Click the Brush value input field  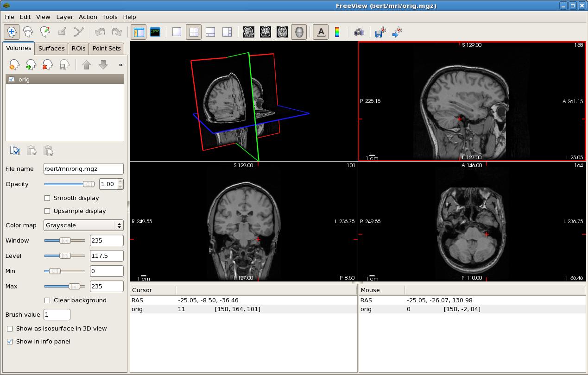pos(57,315)
